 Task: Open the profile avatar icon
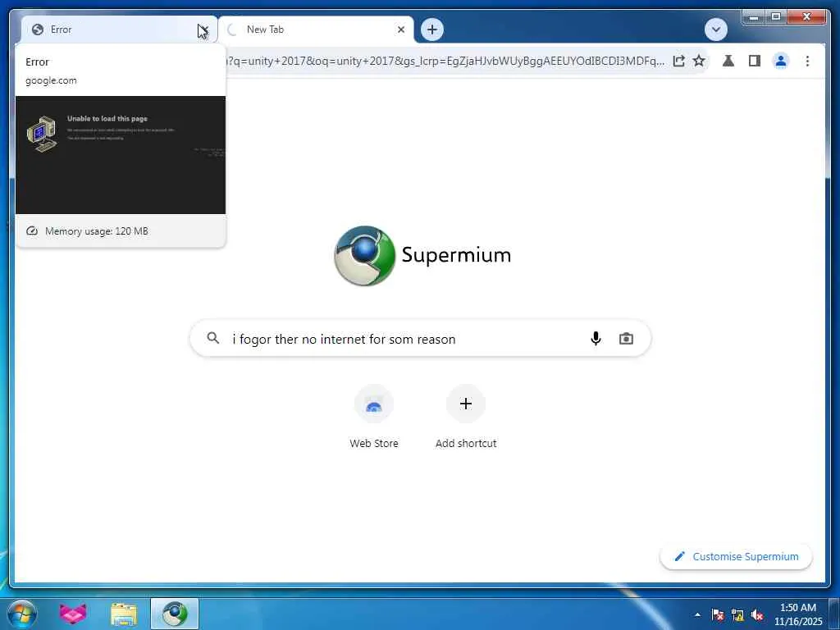(781, 61)
